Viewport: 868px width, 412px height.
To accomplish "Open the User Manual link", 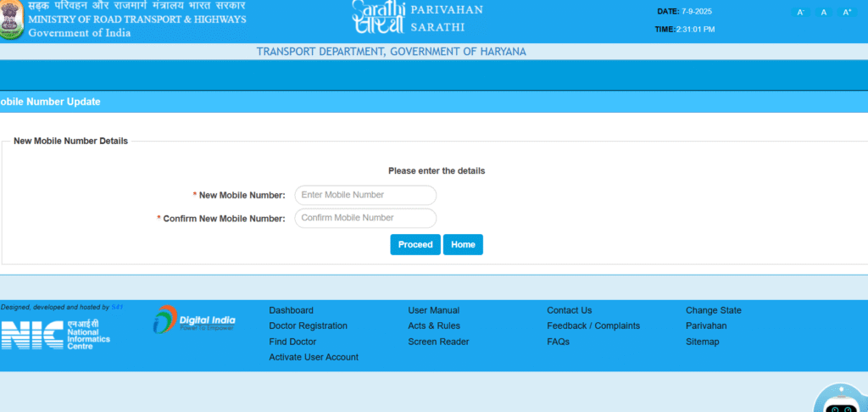I will (x=434, y=310).
